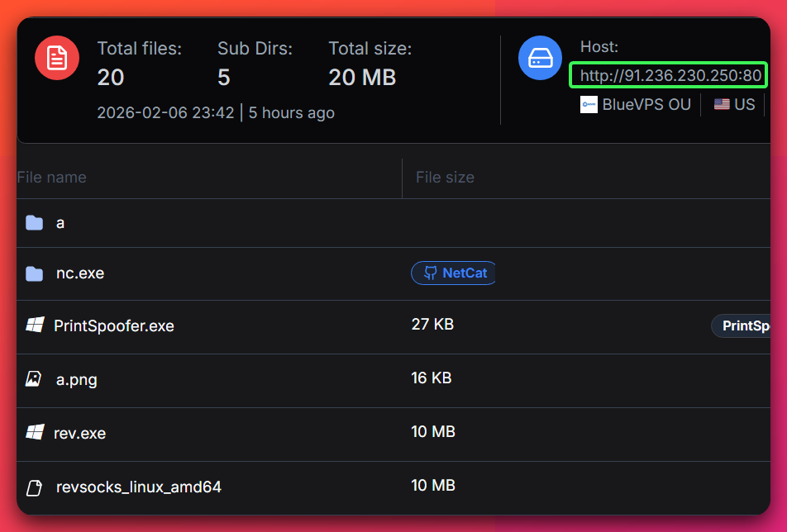Click the Windows icon beside rev.exe

click(x=34, y=432)
